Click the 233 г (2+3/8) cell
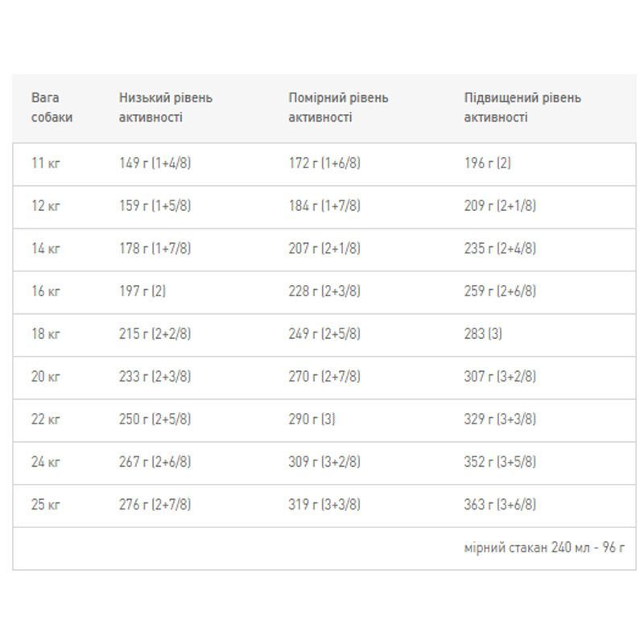Screen dimensions: 644x644 pyautogui.click(x=155, y=377)
